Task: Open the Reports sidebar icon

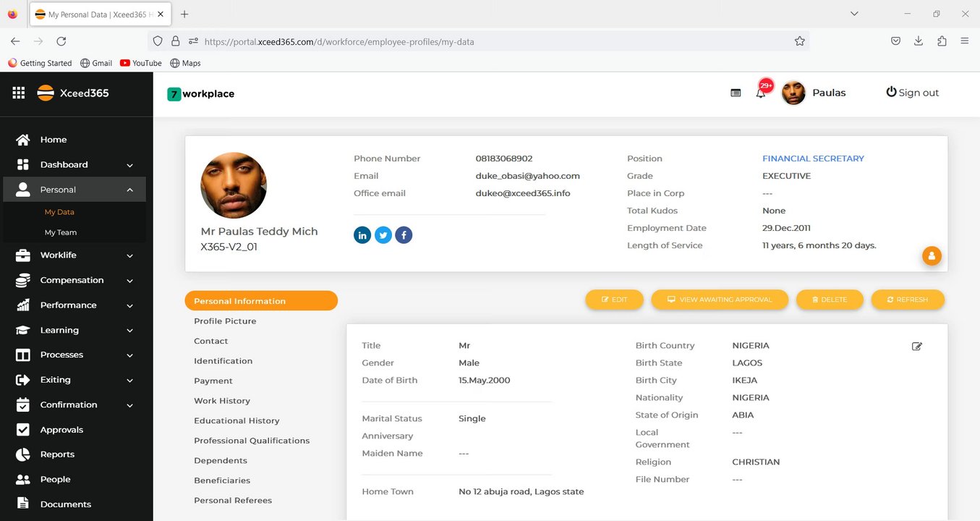Action: pyautogui.click(x=23, y=454)
